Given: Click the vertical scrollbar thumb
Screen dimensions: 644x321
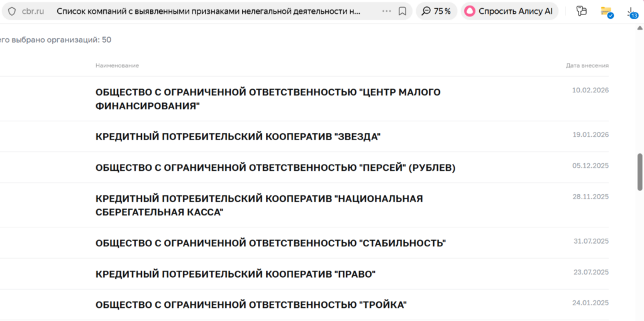Looking at the screenshot, I should pyautogui.click(x=640, y=172).
